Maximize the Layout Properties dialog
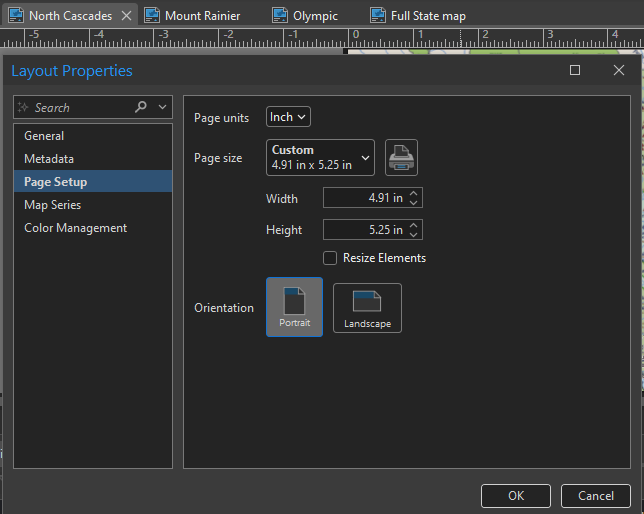 575,70
